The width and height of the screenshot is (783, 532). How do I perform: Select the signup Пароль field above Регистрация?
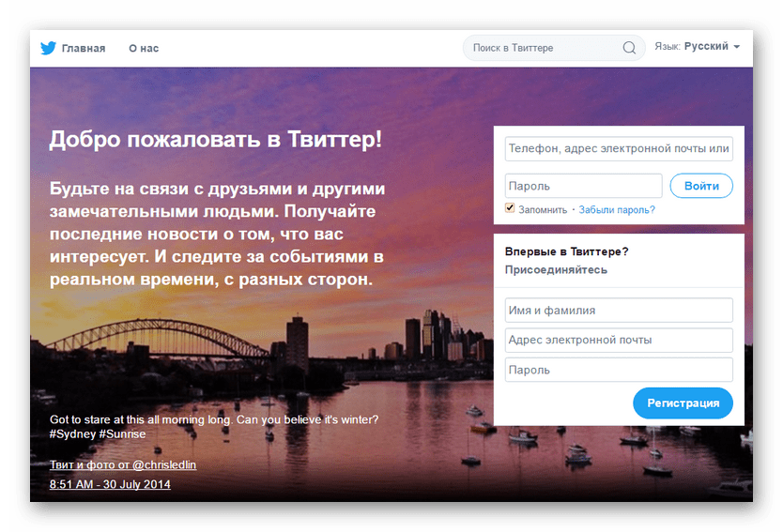618,370
